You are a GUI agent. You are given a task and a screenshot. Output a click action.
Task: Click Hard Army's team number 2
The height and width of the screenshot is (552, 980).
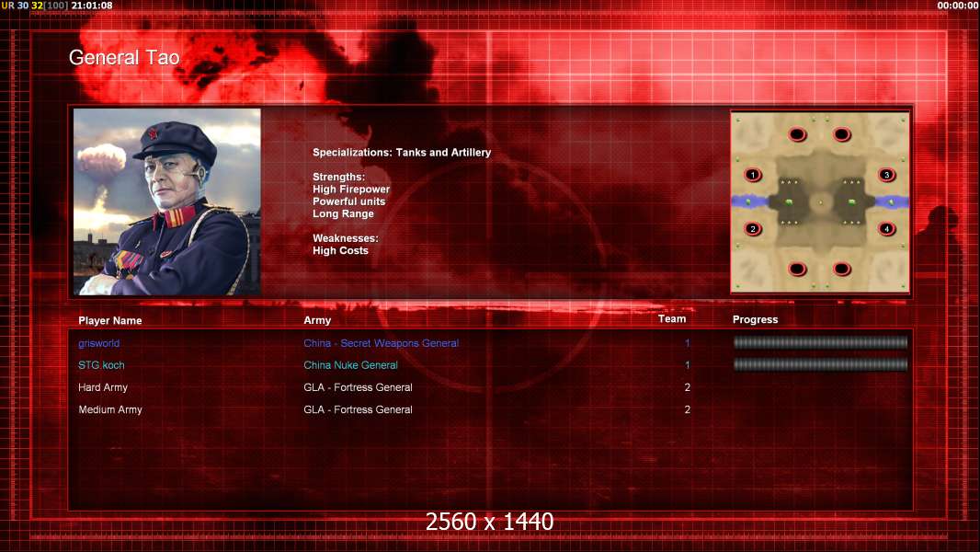coord(688,387)
